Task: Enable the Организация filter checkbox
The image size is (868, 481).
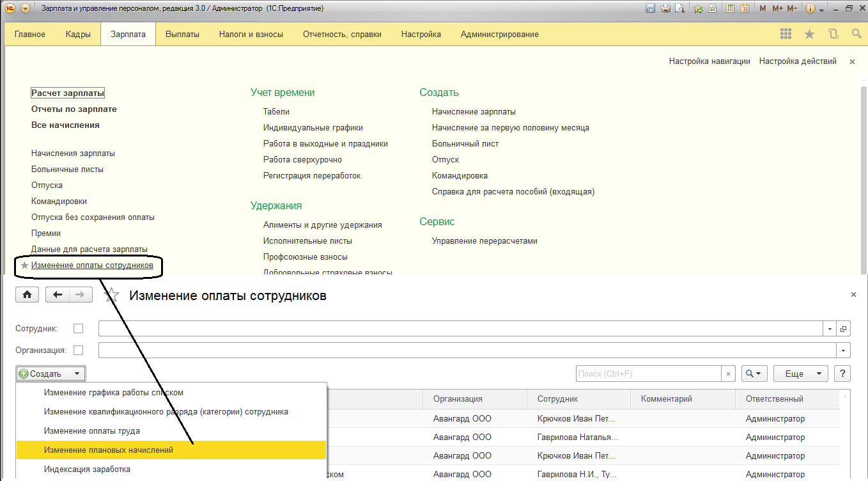Action: tap(78, 350)
